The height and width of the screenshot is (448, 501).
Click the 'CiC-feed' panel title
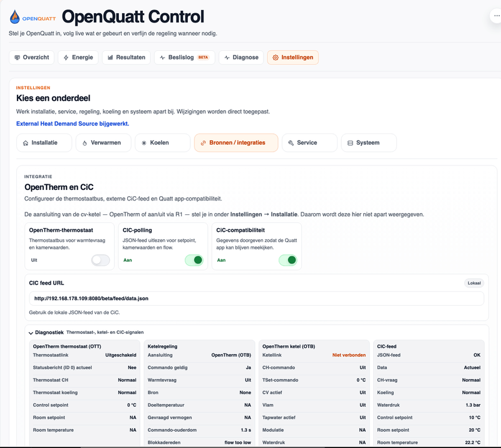[386, 346]
